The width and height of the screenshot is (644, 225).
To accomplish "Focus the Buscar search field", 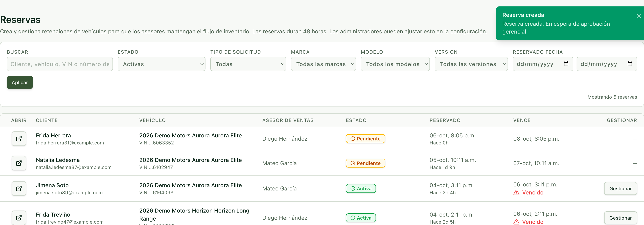I will pos(60,64).
